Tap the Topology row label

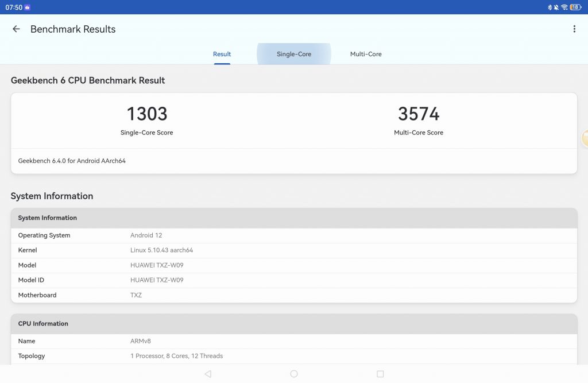click(32, 356)
